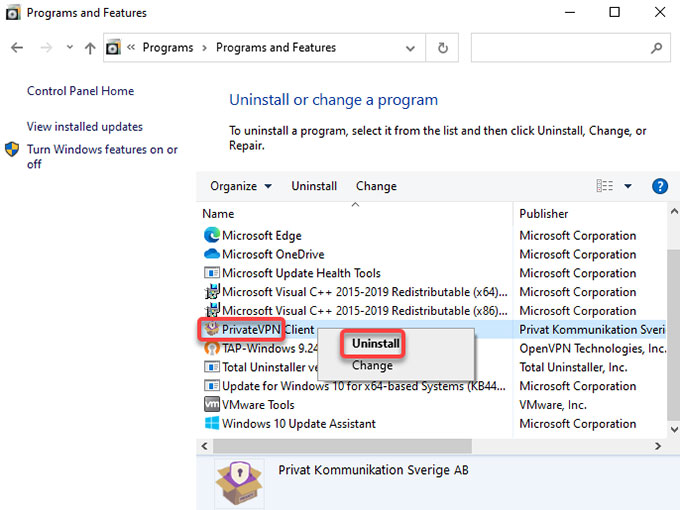
Task: Click the Update for Windows 10 icon
Action: (212, 386)
